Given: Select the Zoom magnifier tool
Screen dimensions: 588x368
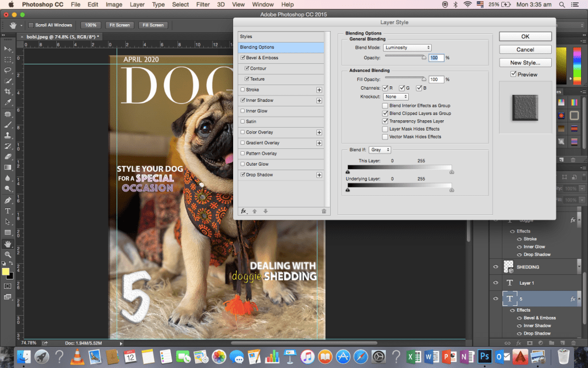Looking at the screenshot, I should [8, 254].
